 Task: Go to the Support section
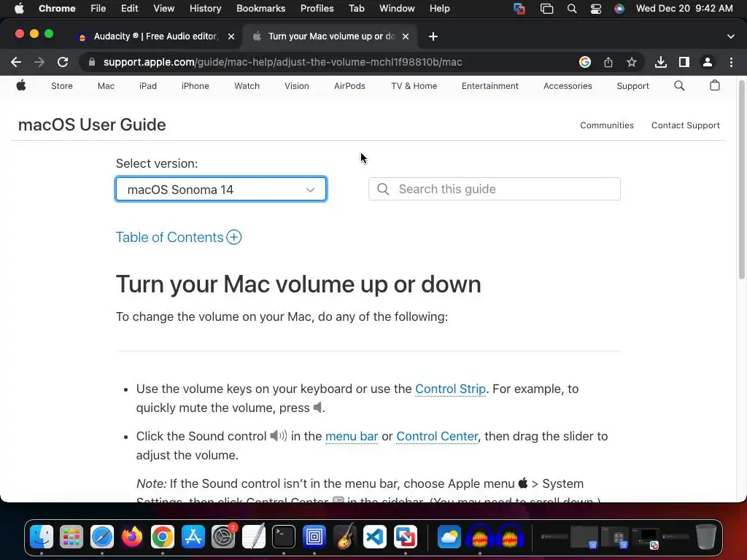tap(632, 86)
